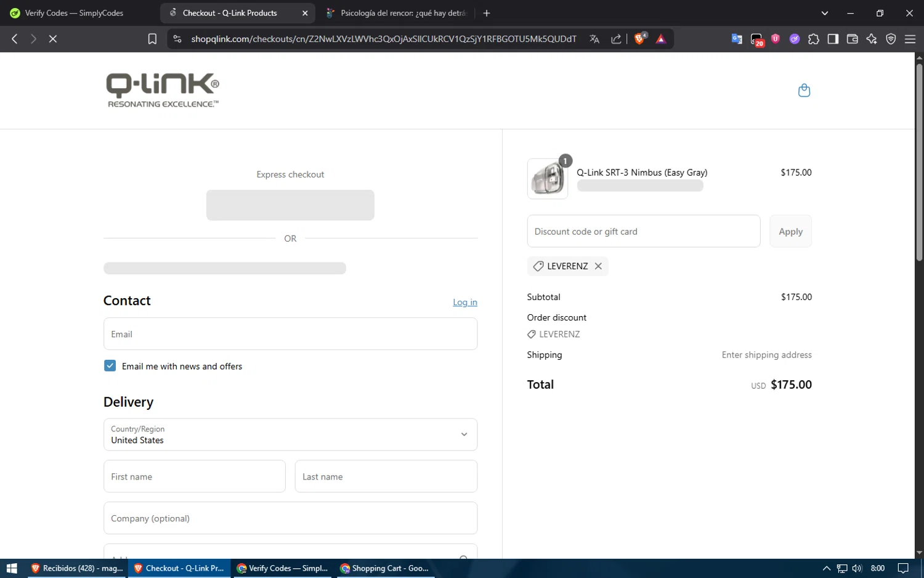924x578 pixels.
Task: Open the site information icon in address bar
Action: click(177, 39)
